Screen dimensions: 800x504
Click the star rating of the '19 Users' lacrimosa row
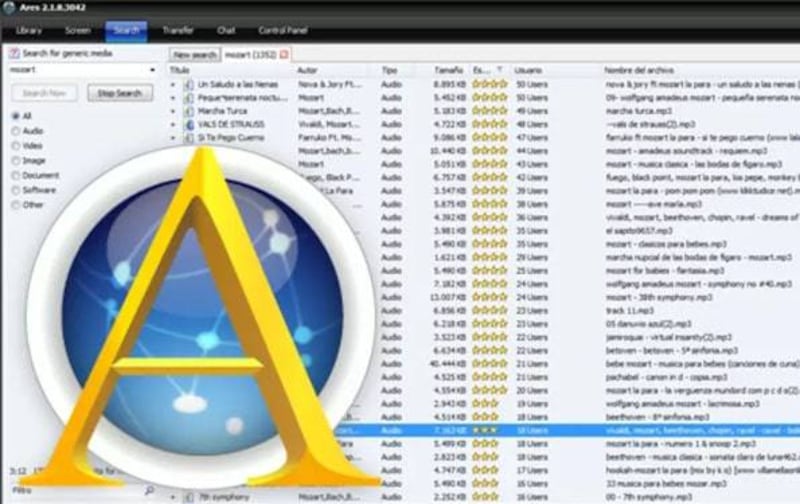[485, 404]
